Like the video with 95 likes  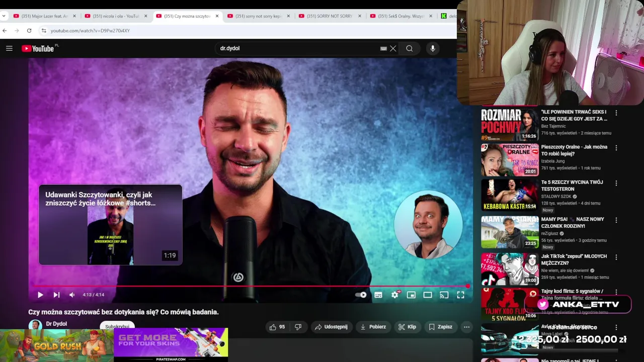click(x=277, y=327)
